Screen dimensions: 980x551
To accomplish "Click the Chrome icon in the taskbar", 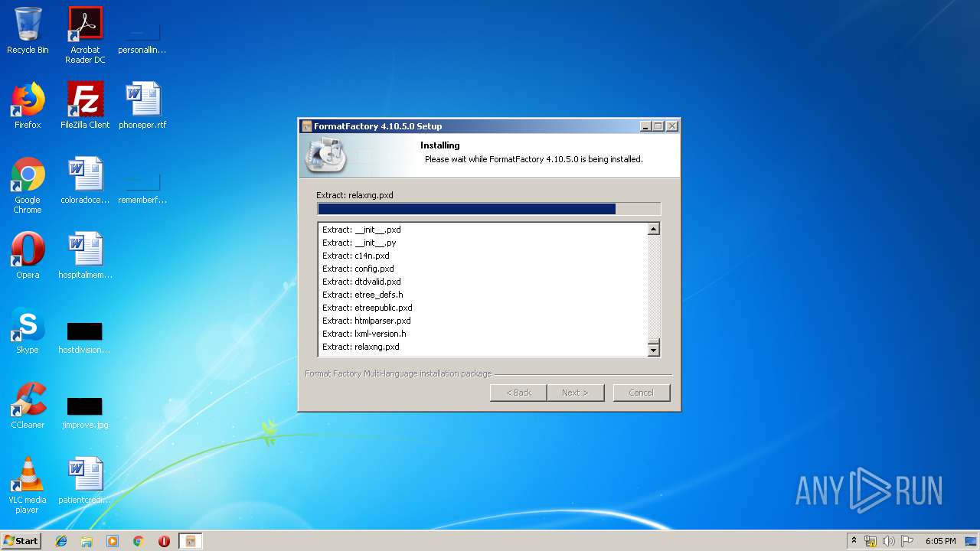I will point(138,541).
